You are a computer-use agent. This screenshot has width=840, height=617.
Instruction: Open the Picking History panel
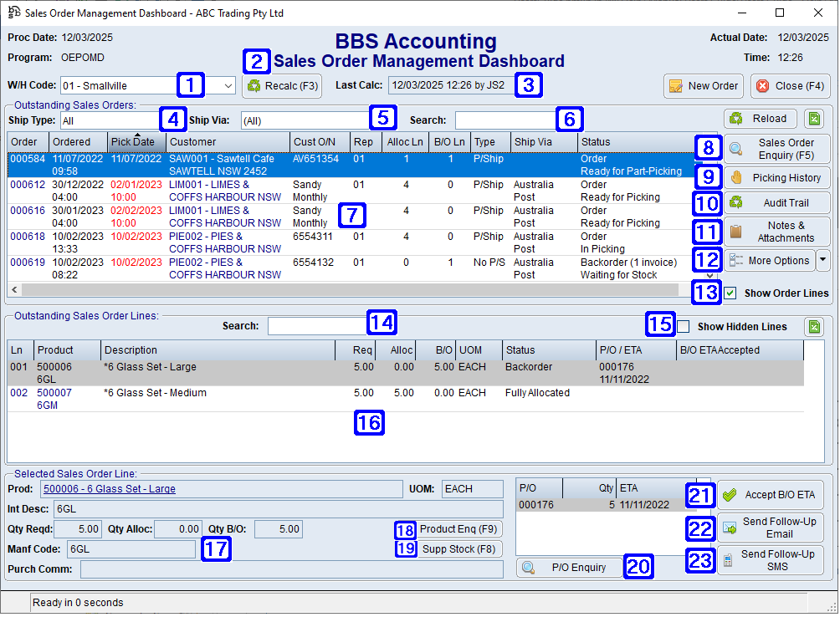pyautogui.click(x=777, y=177)
